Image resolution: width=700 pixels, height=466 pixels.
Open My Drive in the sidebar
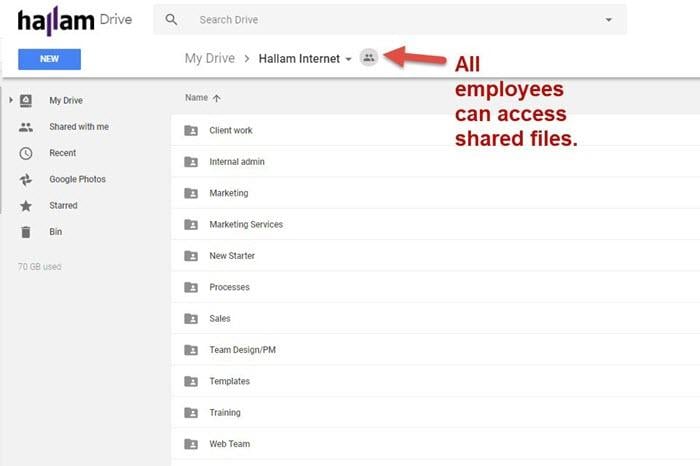[x=66, y=100]
